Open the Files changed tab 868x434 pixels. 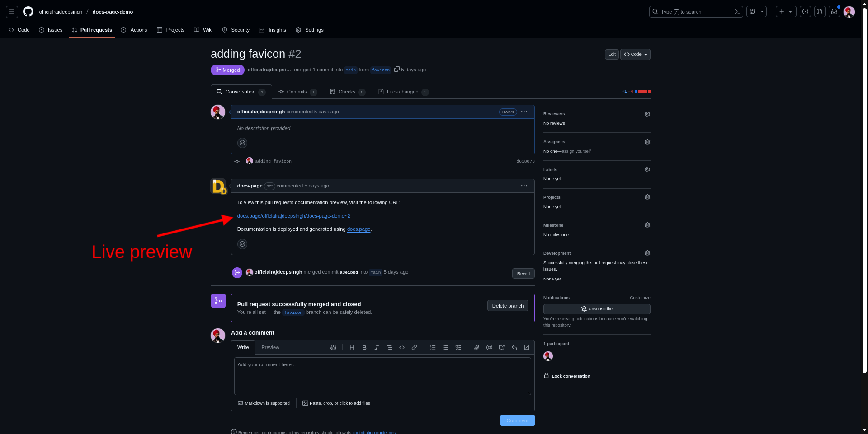pos(403,92)
